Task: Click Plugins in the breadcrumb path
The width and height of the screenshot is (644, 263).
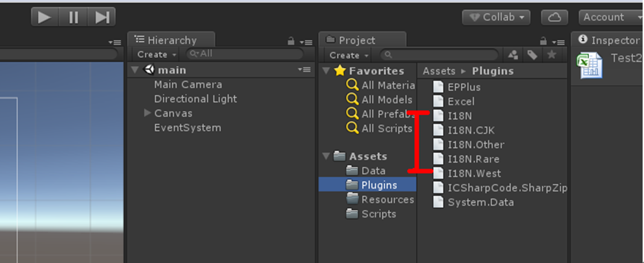Action: click(493, 71)
